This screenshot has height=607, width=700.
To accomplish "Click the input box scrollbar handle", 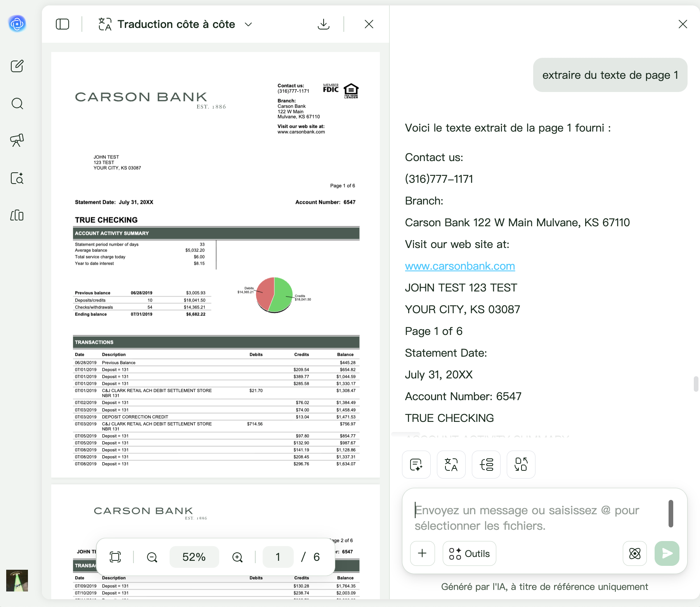I will [x=671, y=513].
